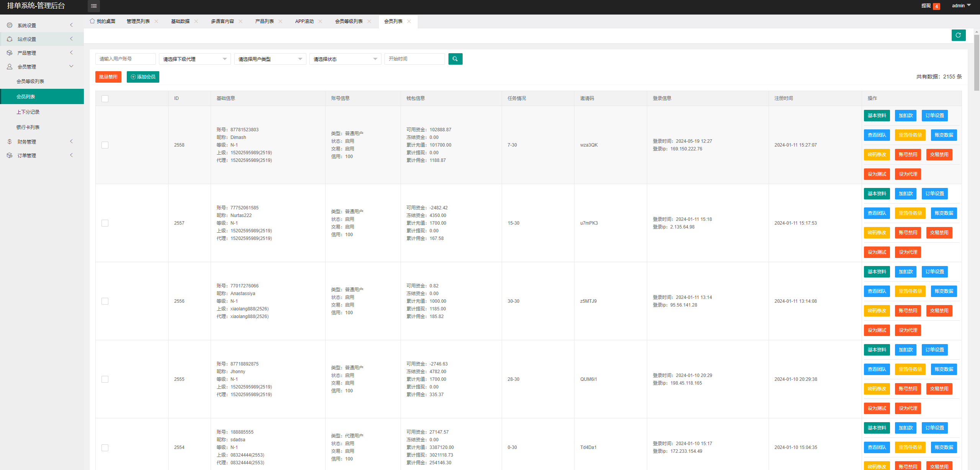This screenshot has width=980, height=470.
Task: Click 设为代理 for user Anastassiya
Action: click(908, 330)
